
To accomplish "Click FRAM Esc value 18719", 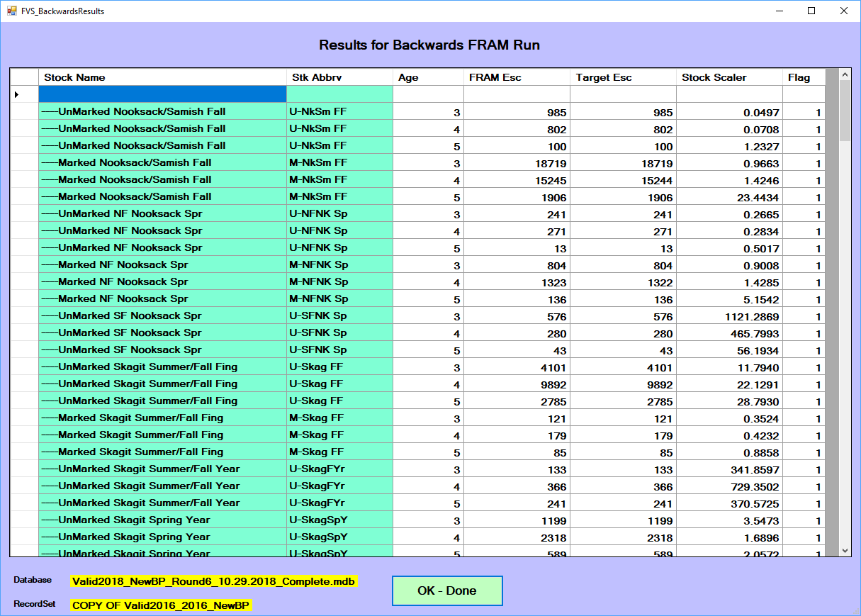I will 549,163.
